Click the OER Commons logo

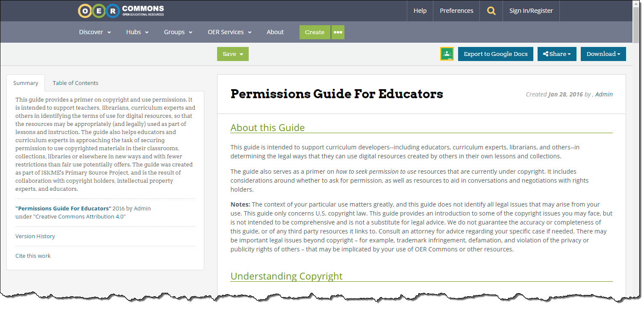(121, 11)
